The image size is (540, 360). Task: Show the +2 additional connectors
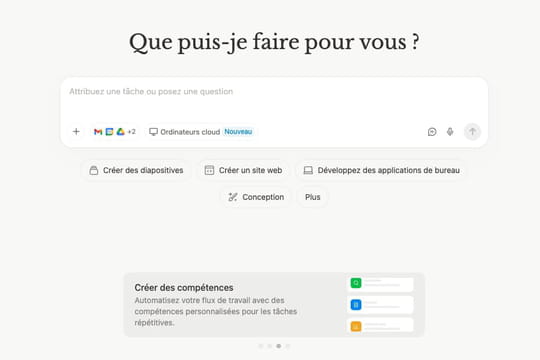132,132
